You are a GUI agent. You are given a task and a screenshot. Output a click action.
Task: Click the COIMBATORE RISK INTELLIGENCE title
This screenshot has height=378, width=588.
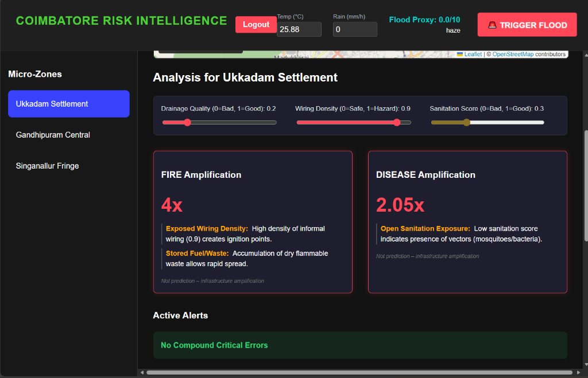tap(121, 20)
